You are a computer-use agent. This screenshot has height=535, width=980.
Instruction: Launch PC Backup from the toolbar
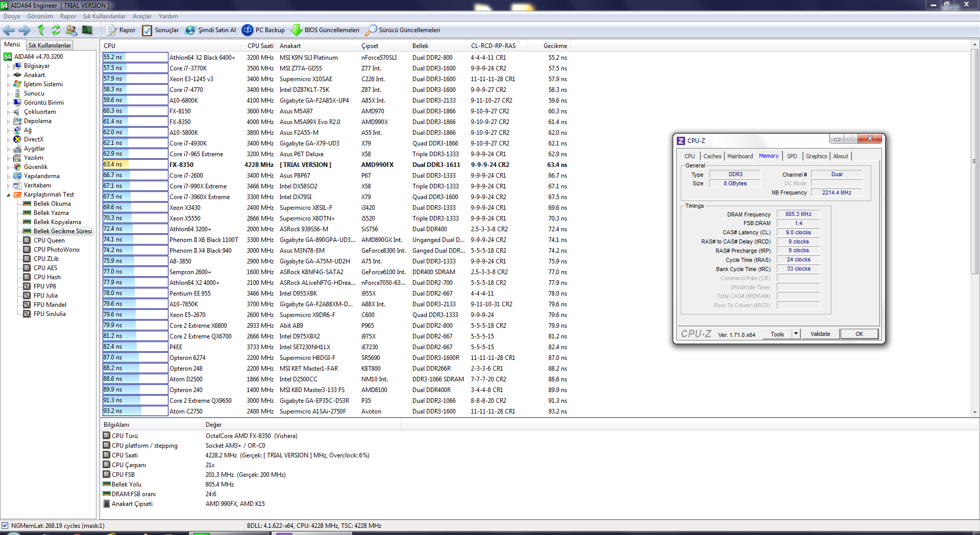point(263,30)
